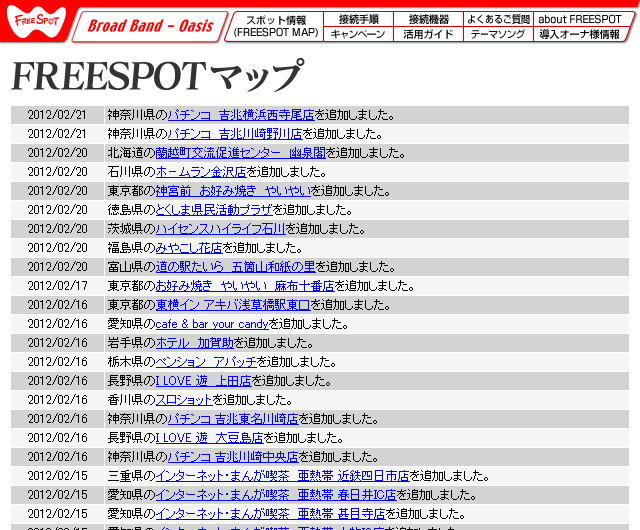Open ホームラン金沢店 link

tap(201, 172)
